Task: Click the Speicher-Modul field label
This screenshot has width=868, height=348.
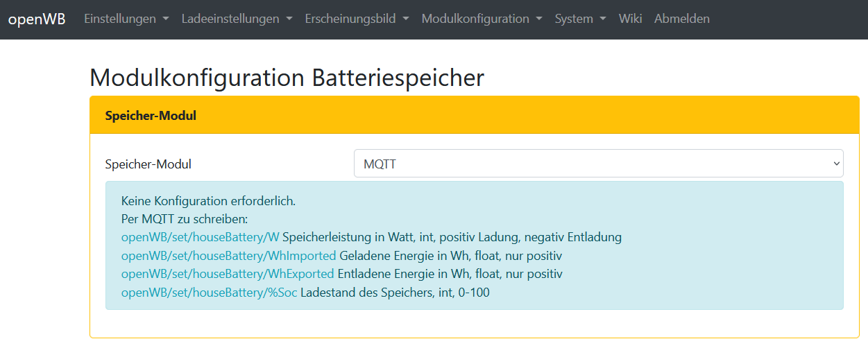Action: click(x=148, y=164)
